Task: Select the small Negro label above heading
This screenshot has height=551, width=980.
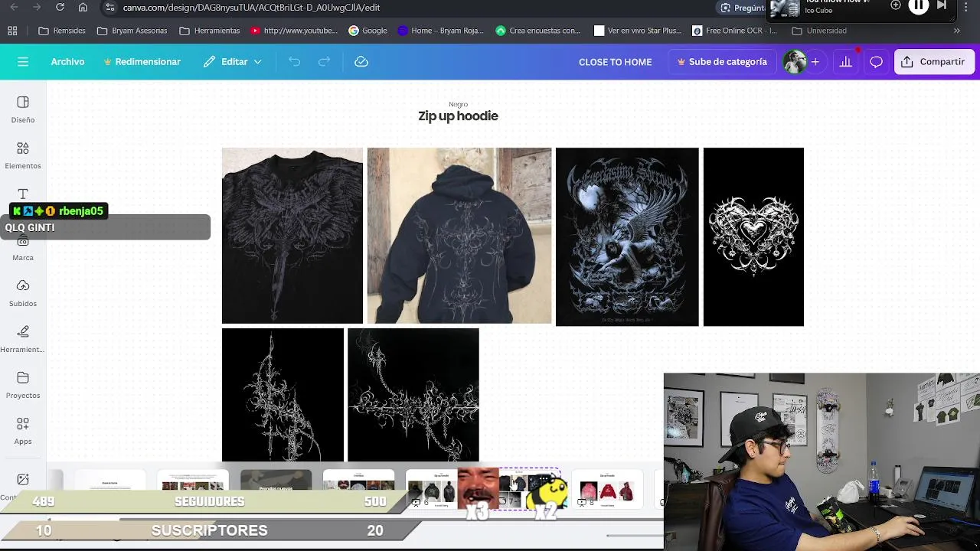Action: pyautogui.click(x=458, y=104)
